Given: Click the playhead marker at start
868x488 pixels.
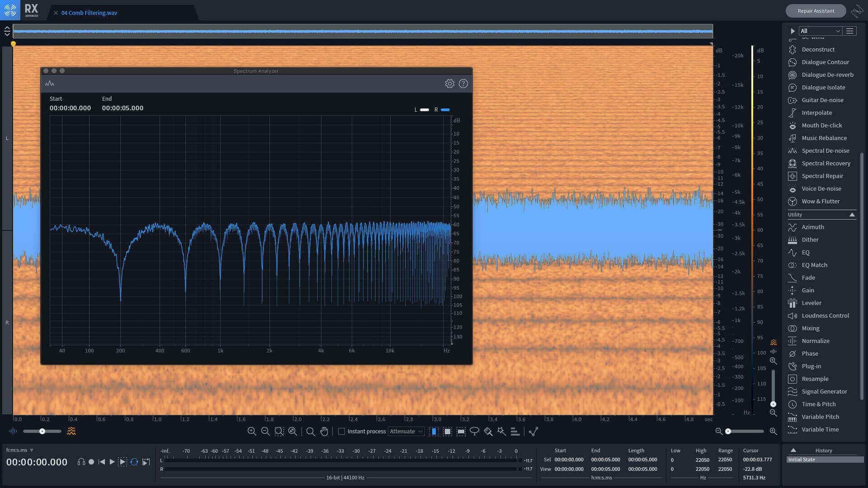Looking at the screenshot, I should point(13,43).
